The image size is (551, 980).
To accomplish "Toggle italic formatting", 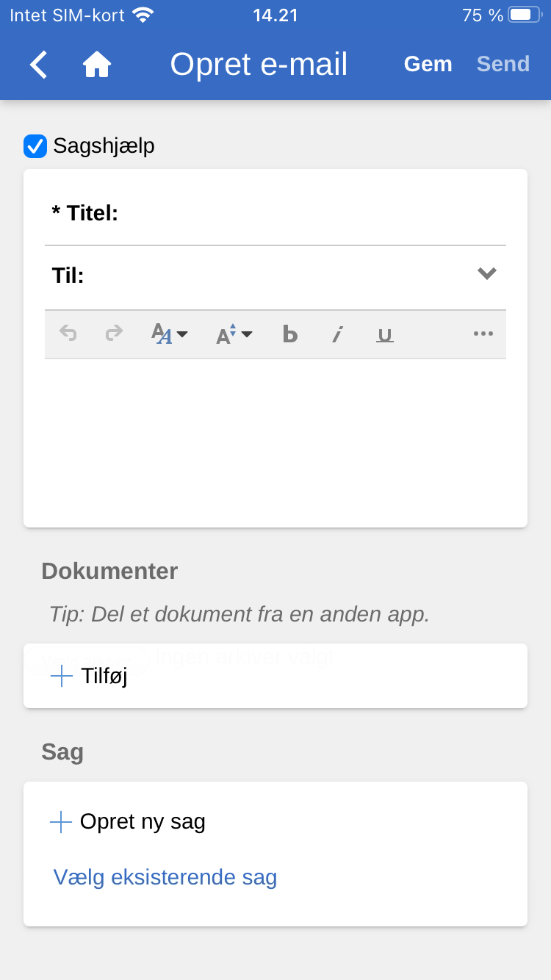I will [x=337, y=335].
